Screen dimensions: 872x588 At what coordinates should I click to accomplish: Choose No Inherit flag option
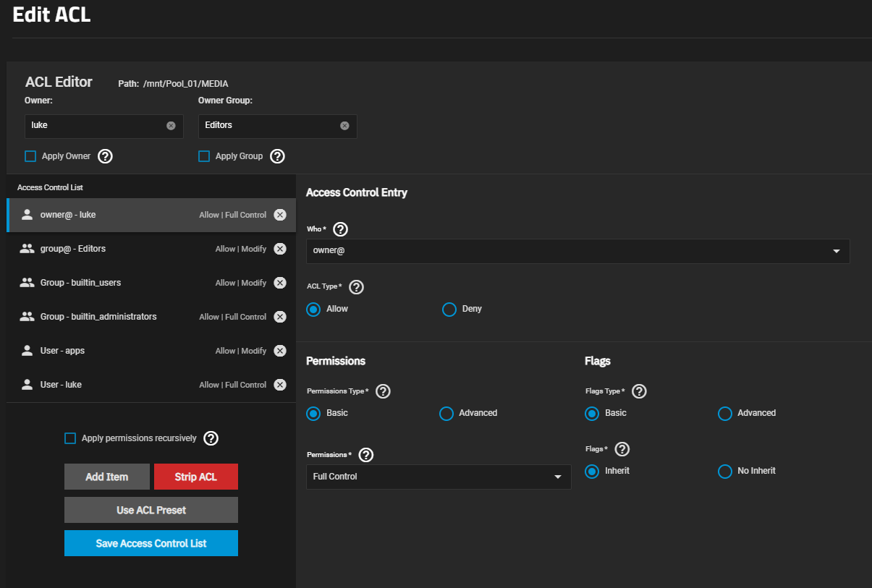click(x=724, y=472)
